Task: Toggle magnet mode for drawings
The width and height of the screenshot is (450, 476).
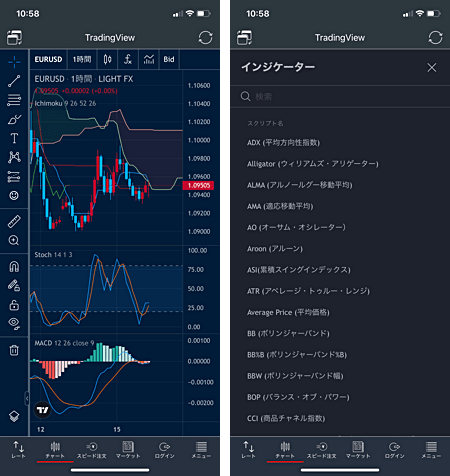Action: tap(14, 267)
